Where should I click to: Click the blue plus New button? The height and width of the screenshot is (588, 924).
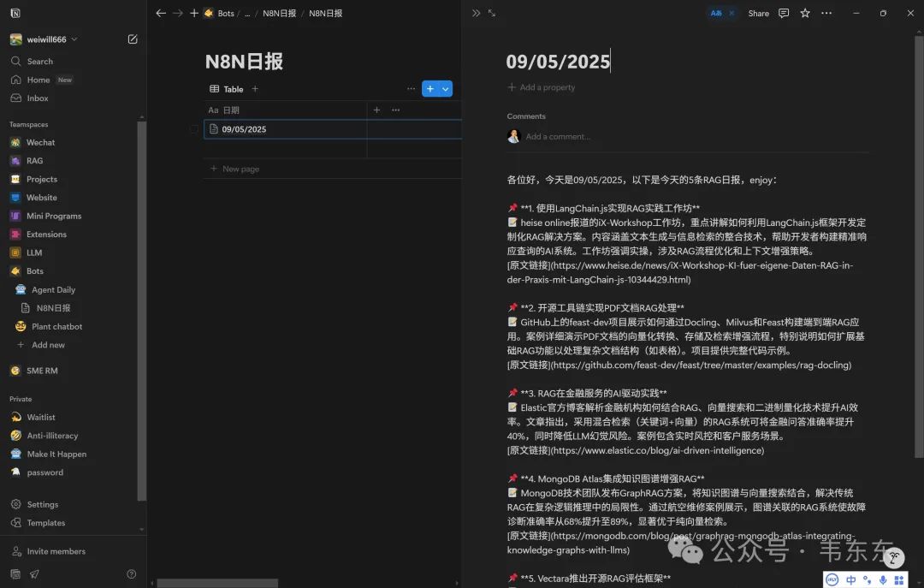pos(430,88)
